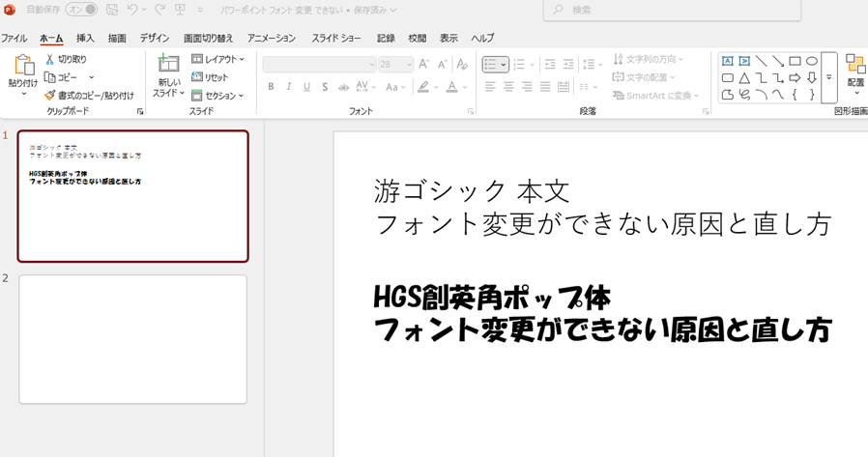Select the triangle shape
The height and width of the screenshot is (457, 868).
coord(744,78)
